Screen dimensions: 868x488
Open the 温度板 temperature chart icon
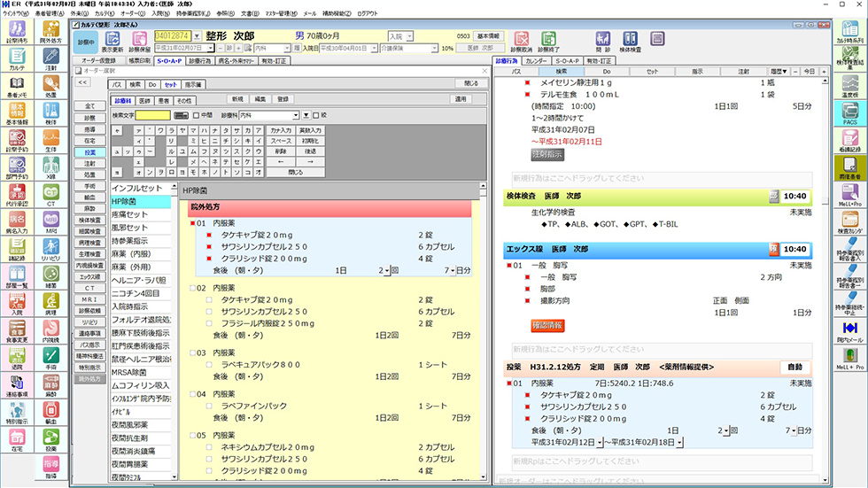(849, 86)
